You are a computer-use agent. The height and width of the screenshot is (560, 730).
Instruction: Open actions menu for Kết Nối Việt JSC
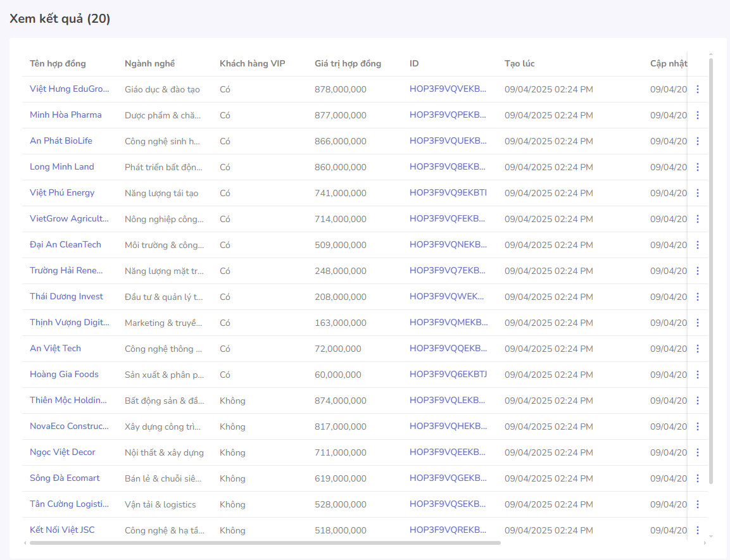[x=698, y=530]
